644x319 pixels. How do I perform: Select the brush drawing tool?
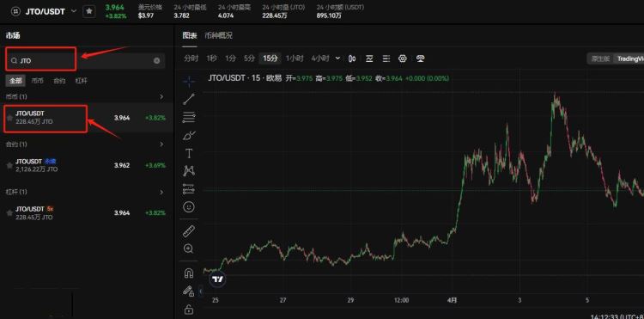(189, 135)
